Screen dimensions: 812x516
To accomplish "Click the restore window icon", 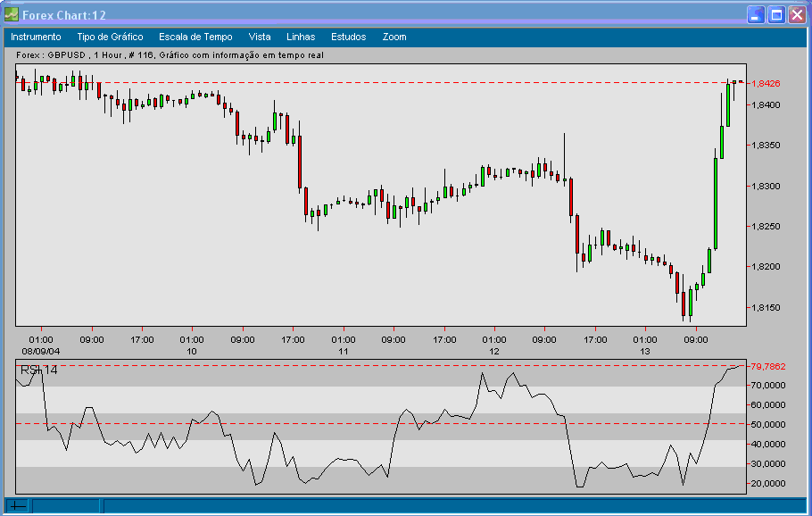I will pyautogui.click(x=777, y=13).
